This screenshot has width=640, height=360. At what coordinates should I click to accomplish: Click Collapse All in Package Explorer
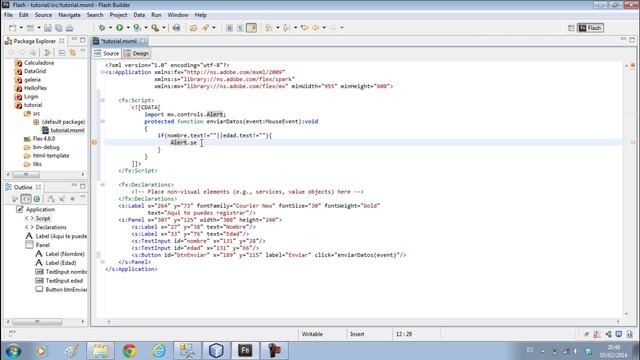click(62, 53)
